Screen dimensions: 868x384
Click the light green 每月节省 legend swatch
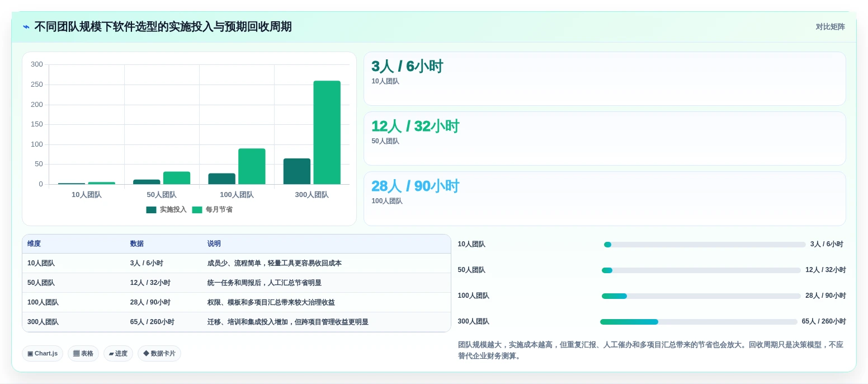pos(197,210)
